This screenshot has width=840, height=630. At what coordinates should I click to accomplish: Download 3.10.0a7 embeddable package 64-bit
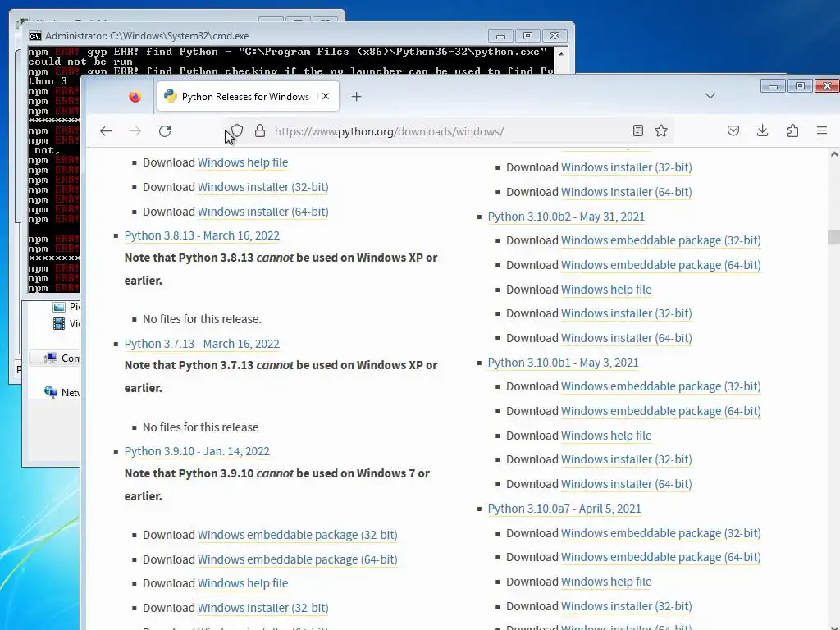tap(660, 557)
